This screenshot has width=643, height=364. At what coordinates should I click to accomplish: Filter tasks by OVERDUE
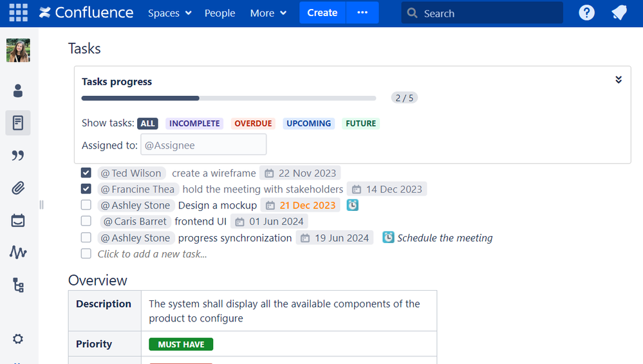(253, 123)
